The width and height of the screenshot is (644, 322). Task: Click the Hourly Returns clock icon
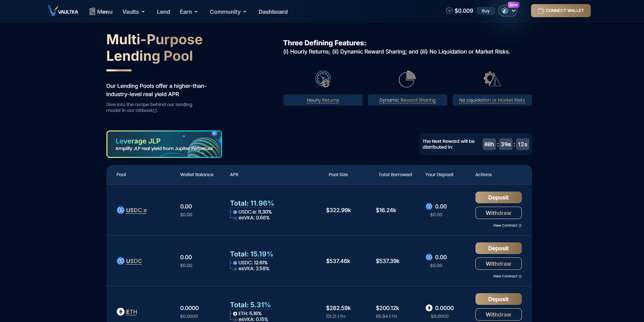323,79
